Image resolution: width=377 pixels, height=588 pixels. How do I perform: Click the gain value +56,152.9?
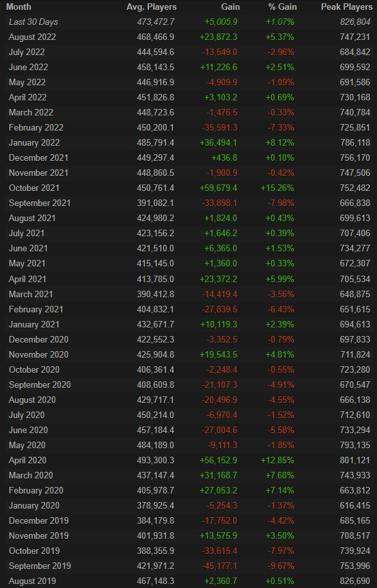219,460
